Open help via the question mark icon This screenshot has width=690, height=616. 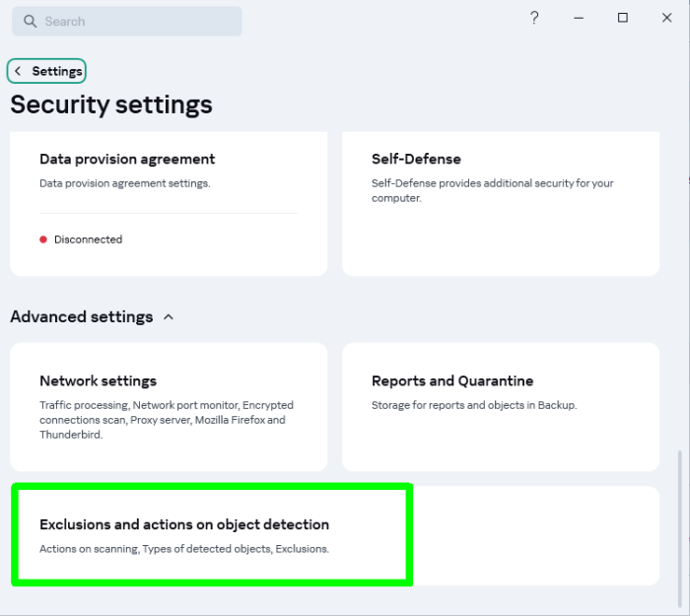pyautogui.click(x=534, y=18)
